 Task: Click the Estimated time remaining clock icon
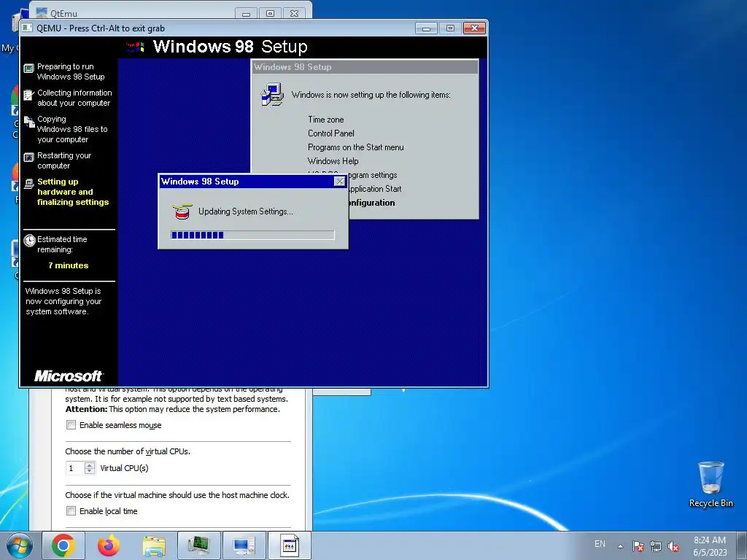pos(29,240)
